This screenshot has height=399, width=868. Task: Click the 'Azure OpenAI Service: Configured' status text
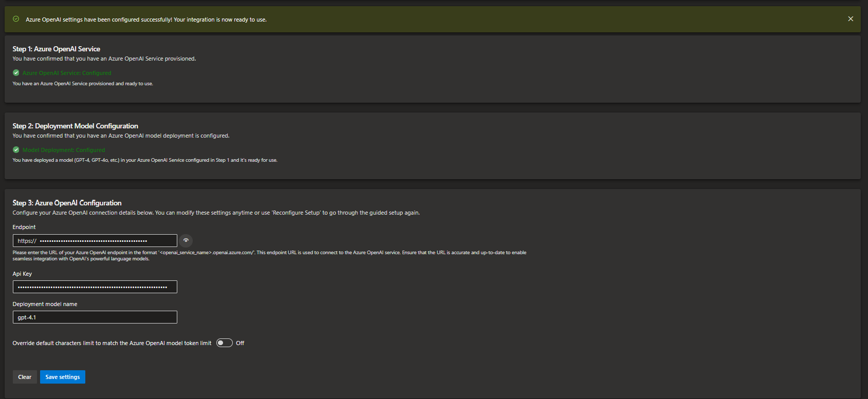click(67, 73)
